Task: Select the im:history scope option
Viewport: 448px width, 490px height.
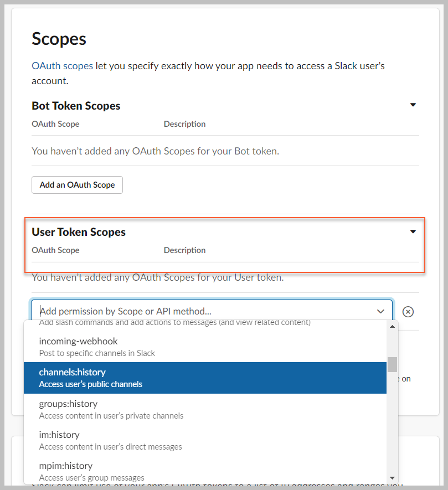Action: tap(205, 440)
